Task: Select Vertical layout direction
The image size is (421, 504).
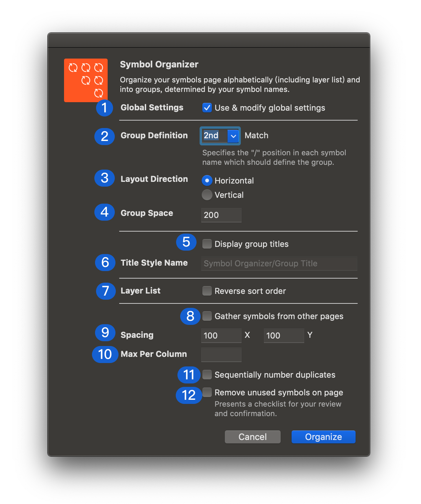Action: 207,195
